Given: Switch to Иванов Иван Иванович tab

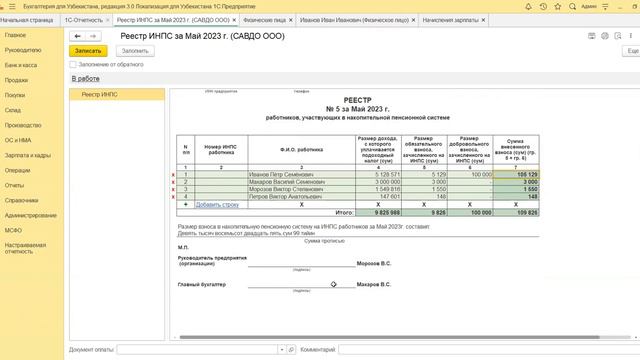Looking at the screenshot, I should pos(354,20).
